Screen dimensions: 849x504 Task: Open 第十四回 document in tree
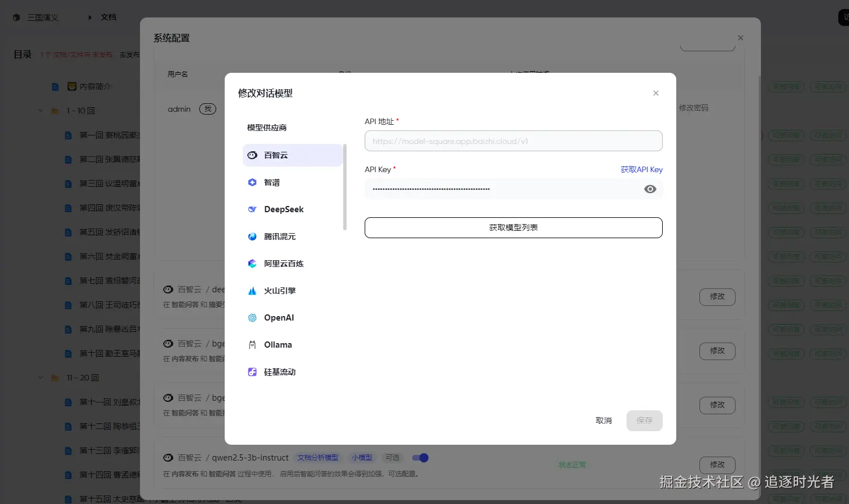pos(110,475)
